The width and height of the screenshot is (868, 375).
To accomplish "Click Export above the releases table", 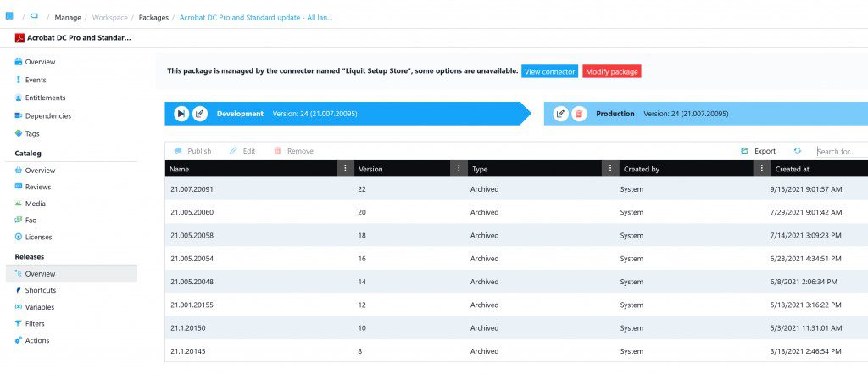I will (x=758, y=151).
